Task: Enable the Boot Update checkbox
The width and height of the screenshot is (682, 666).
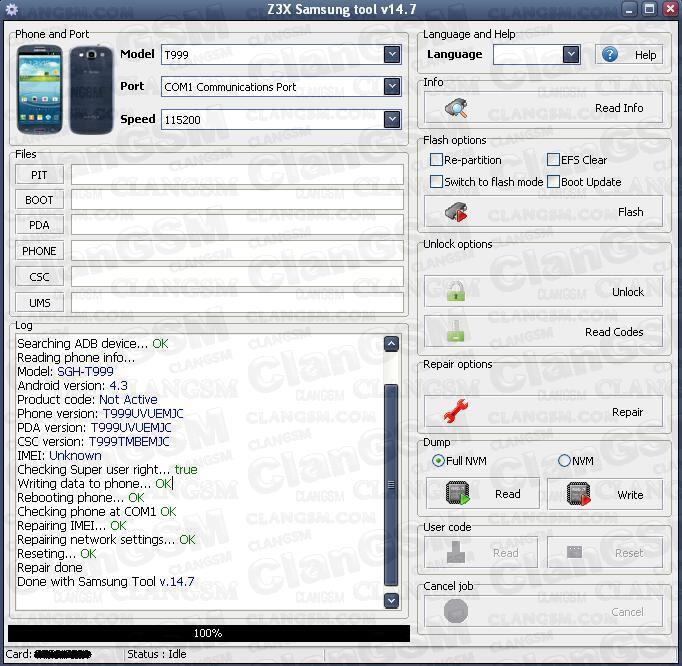Action: click(553, 181)
